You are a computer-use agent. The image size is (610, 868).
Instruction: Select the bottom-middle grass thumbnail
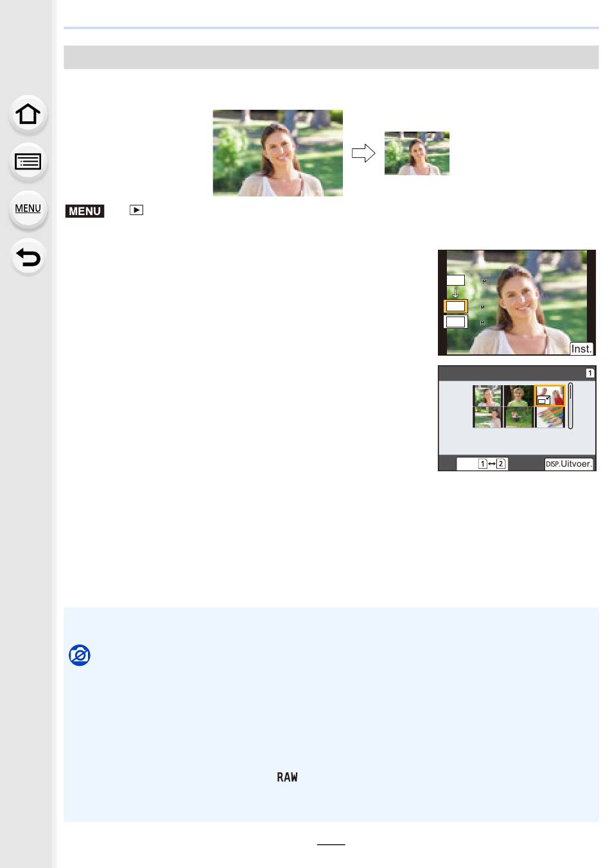pyautogui.click(x=519, y=417)
